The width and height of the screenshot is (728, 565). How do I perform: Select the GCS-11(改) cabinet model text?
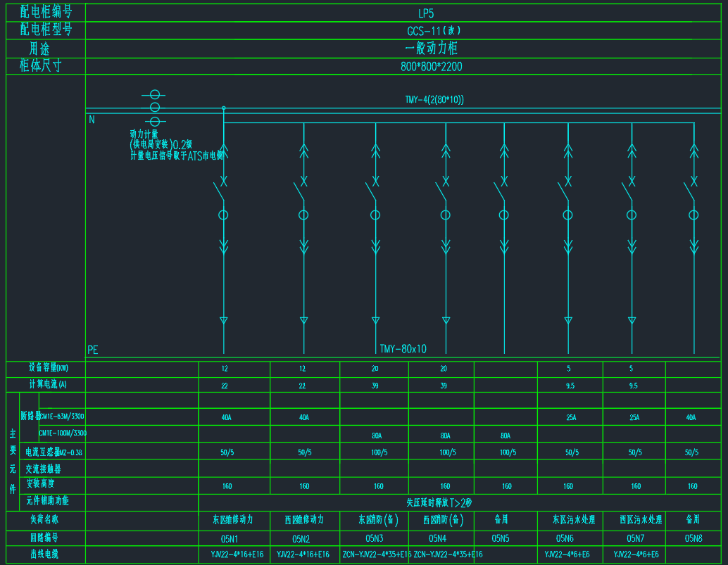434,31
